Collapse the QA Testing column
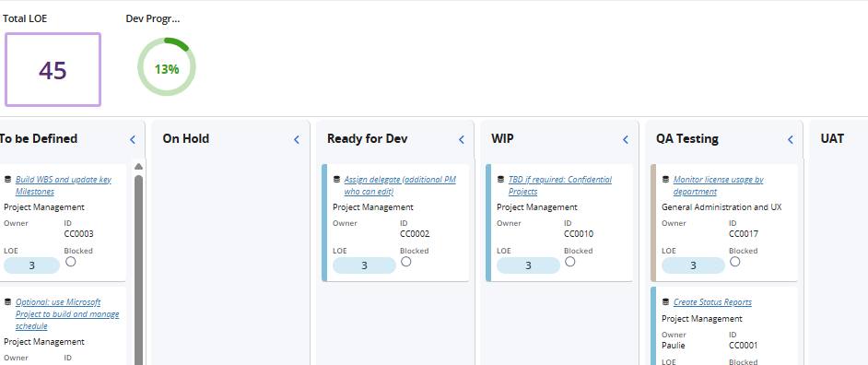The width and height of the screenshot is (868, 365). (x=790, y=139)
